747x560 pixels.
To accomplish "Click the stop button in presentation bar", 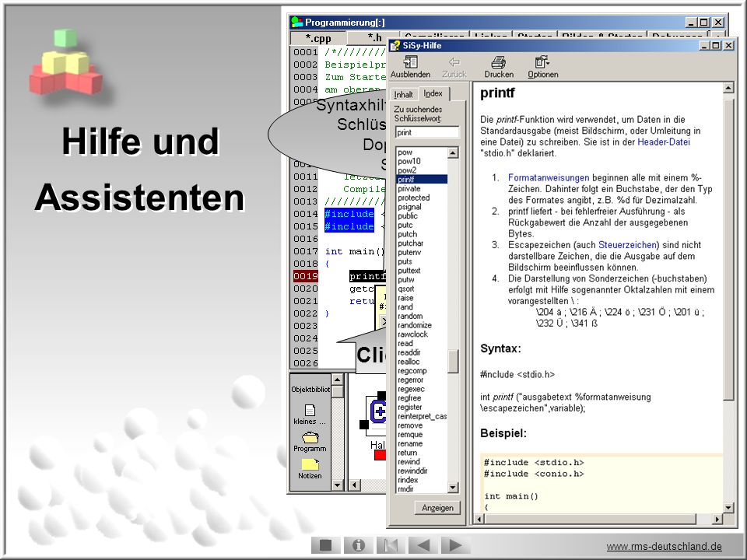I will point(325,545).
